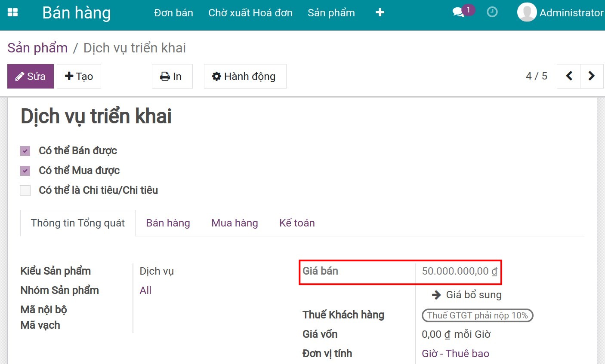Screen dimensions: 605x364
Task: Open Chờ xuất Hoá đơn menu
Action: pos(250,13)
